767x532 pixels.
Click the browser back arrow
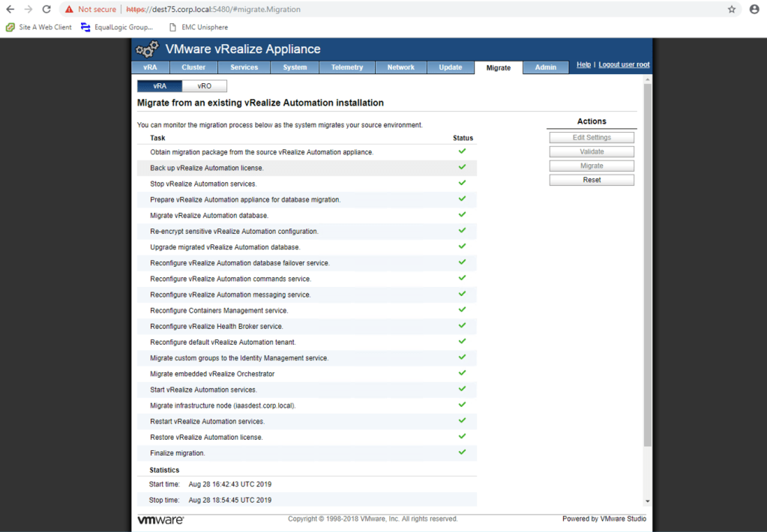coord(10,9)
